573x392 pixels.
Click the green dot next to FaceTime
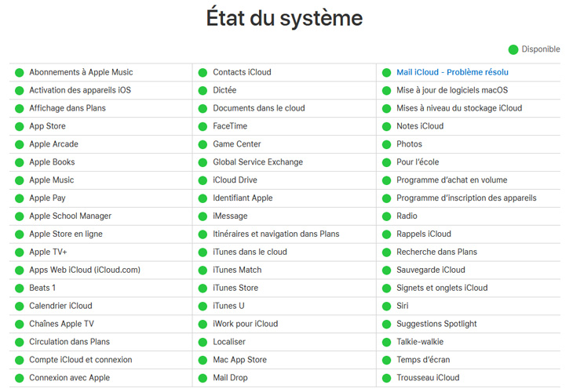203,127
